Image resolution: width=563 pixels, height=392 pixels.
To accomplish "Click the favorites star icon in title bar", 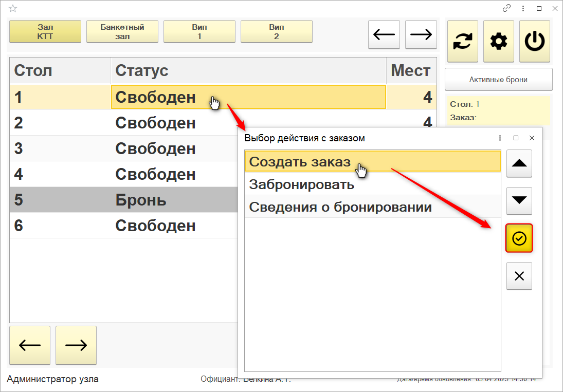I will click(x=13, y=8).
